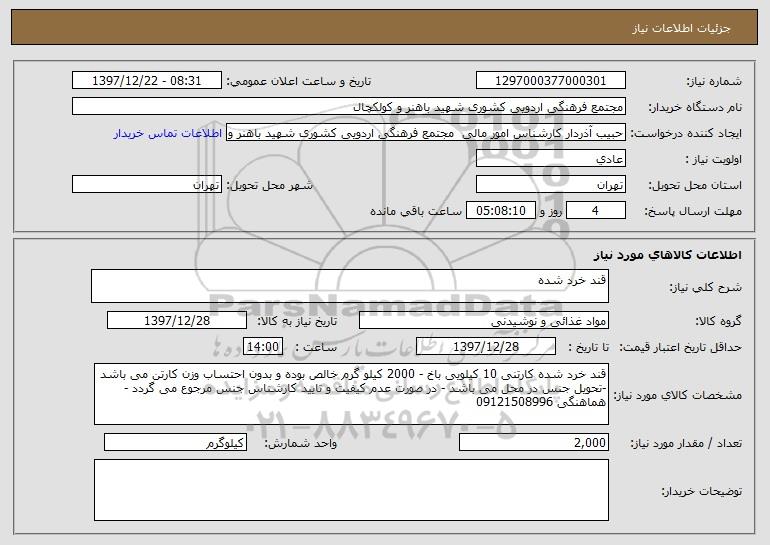
Task: Click the شهر محل تحویل field تهران
Action: (147, 185)
